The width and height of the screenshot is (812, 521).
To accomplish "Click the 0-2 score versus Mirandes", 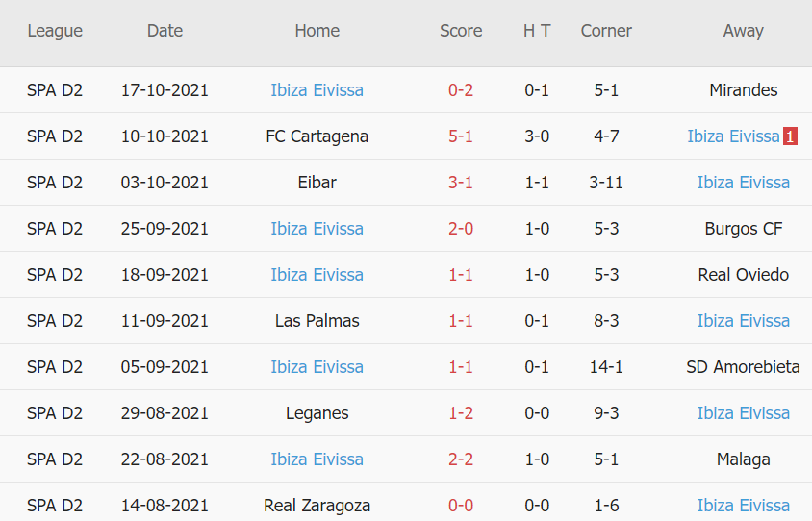I will 461,90.
